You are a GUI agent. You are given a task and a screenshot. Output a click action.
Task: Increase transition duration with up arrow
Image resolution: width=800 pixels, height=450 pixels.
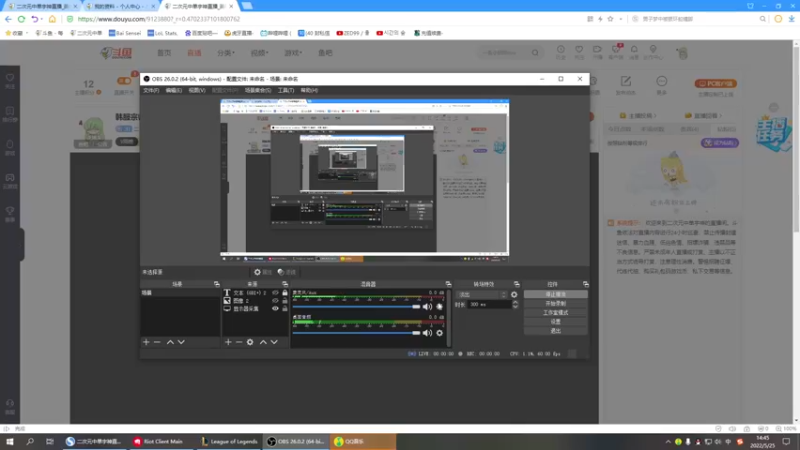coord(515,302)
